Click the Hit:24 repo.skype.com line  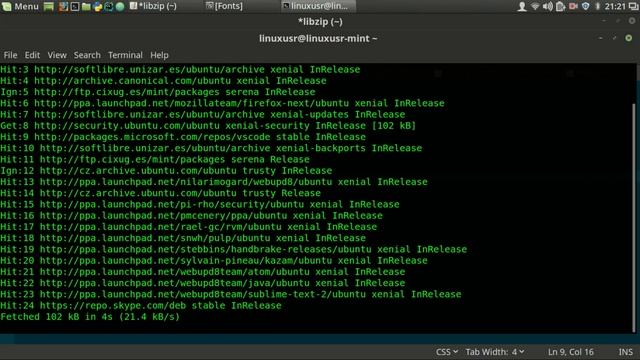click(141, 305)
